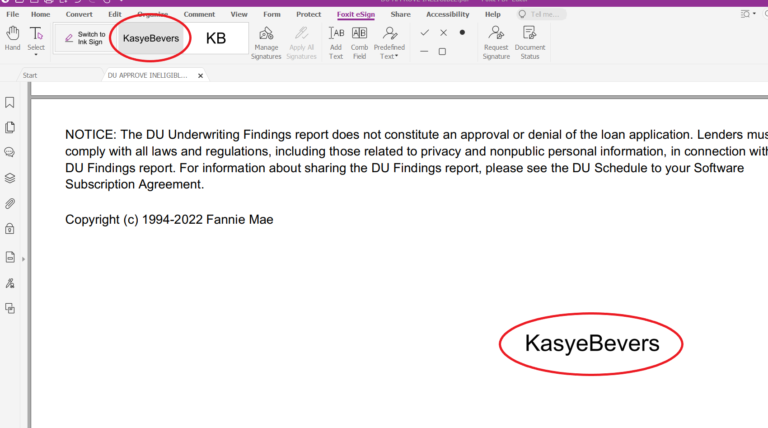The image size is (768, 428).
Task: Switch to the Protect ribbon tab
Action: click(x=309, y=15)
